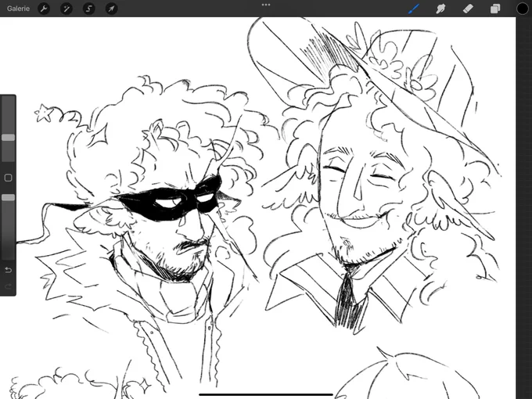Activate the Transform arrow tool
Screen dimensions: 532x399
[x=112, y=9]
